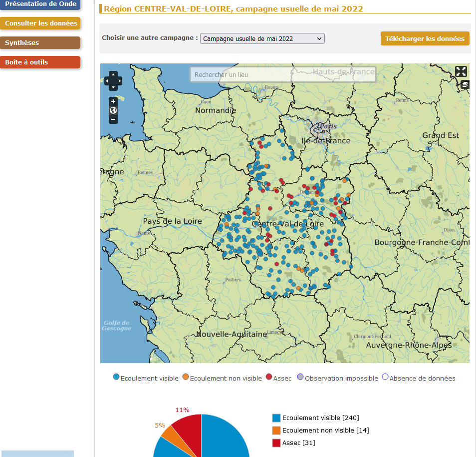Click the Golfe de Gascogne label
This screenshot has width=476, height=457.
[117, 326]
